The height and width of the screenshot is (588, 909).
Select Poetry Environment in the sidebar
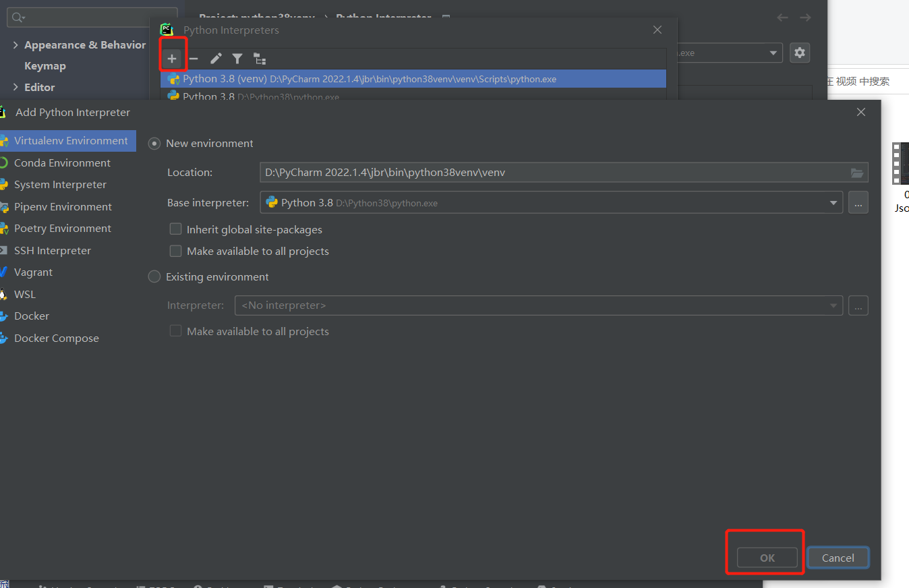point(68,229)
